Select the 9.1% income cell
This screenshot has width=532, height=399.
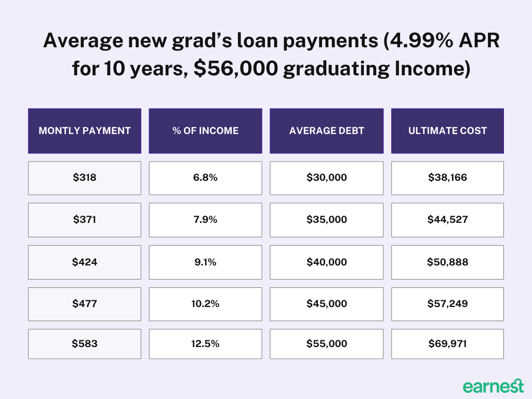tap(205, 262)
